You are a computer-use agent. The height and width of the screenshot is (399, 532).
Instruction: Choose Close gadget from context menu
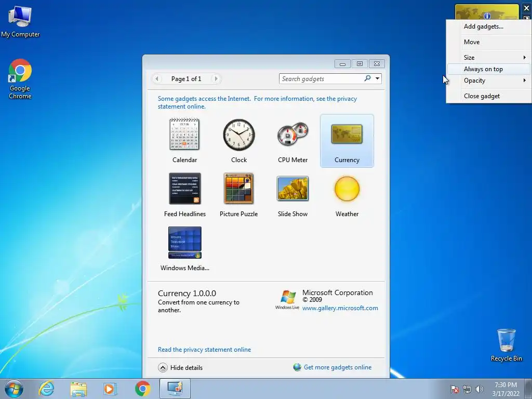pos(488,96)
